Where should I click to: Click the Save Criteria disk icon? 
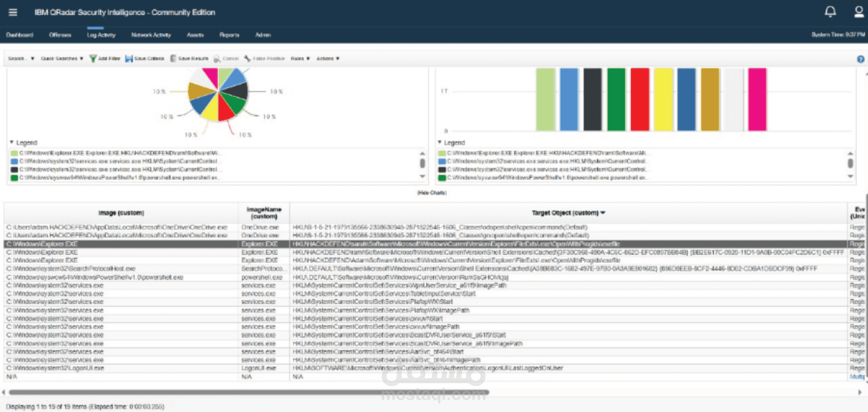coord(129,59)
